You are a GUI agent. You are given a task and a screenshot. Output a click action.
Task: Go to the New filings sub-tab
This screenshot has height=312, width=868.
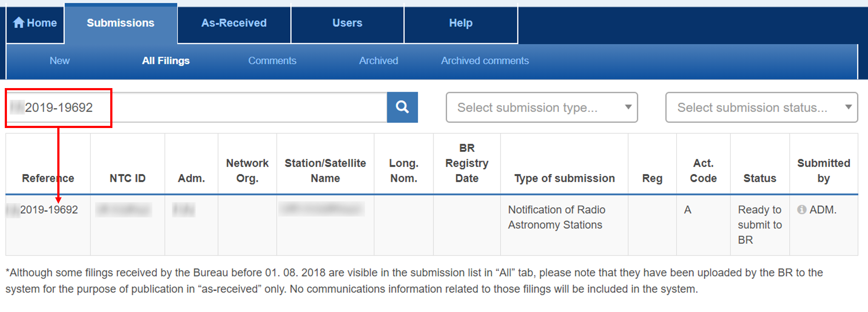(x=59, y=61)
